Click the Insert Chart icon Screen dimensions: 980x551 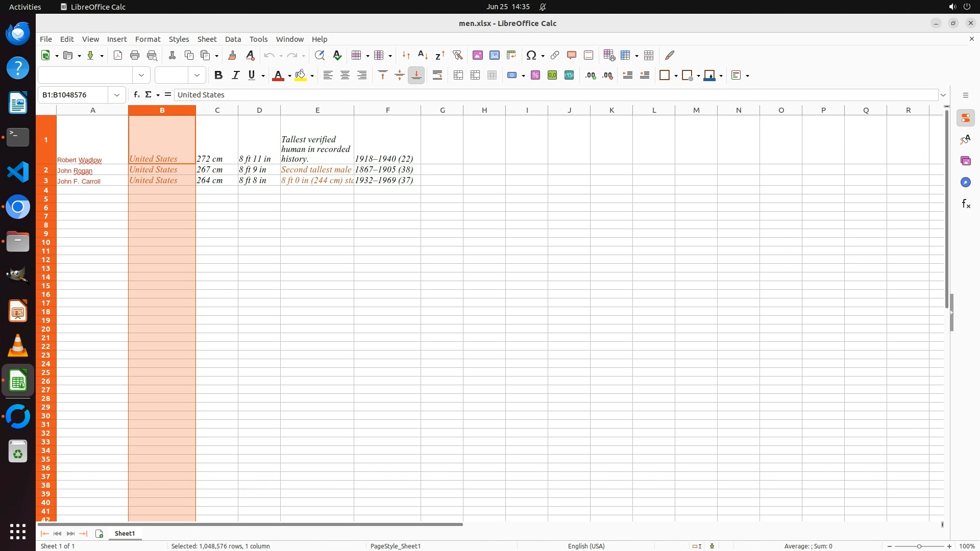pyautogui.click(x=494, y=55)
